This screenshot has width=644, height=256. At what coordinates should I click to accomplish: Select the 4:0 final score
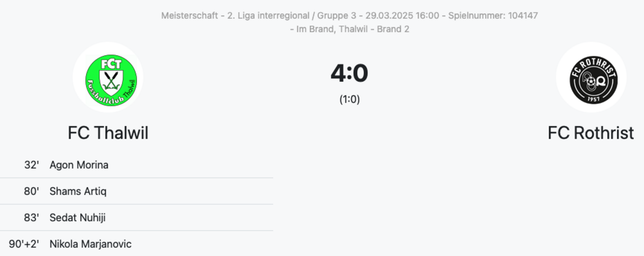coord(349,74)
